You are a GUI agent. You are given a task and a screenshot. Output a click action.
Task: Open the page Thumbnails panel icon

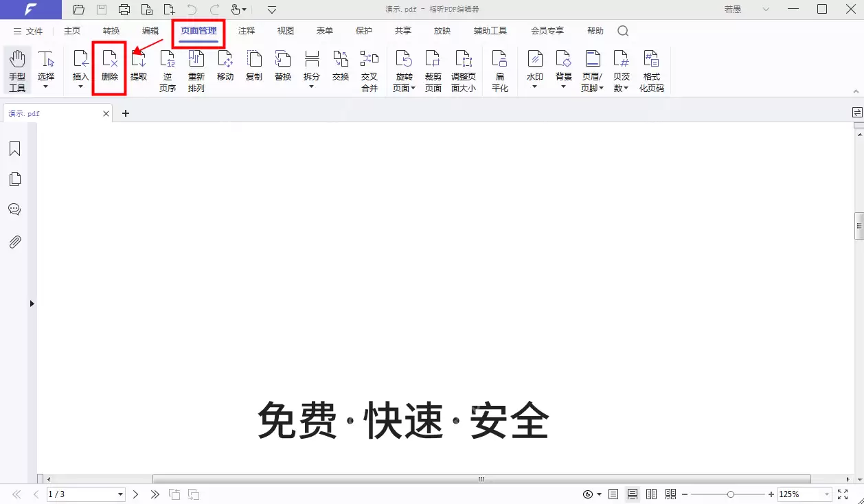click(14, 179)
